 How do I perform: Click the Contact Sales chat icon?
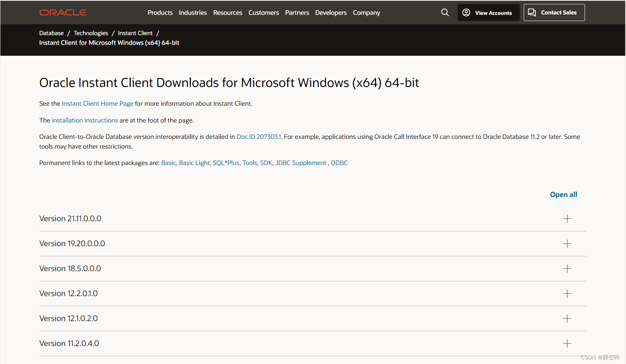(532, 12)
